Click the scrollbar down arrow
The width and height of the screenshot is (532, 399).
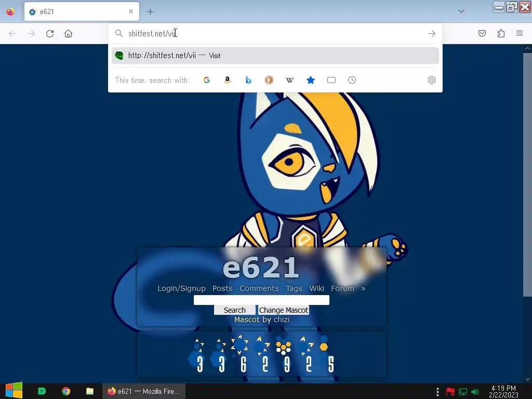pos(528,379)
